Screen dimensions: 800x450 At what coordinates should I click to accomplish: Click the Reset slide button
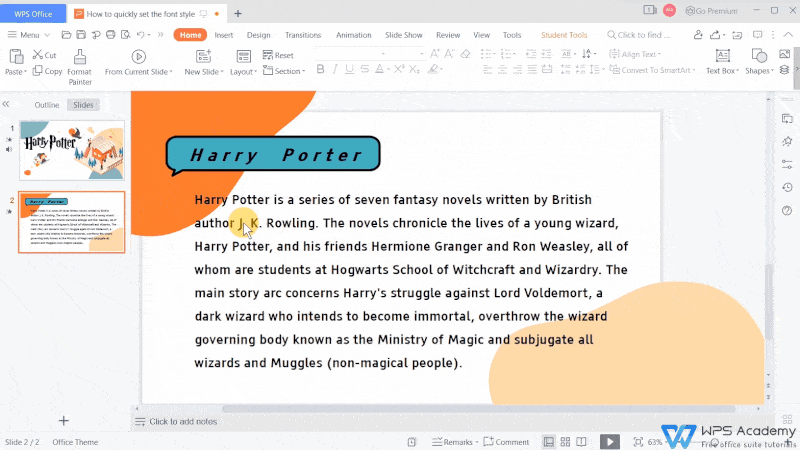tap(278, 55)
